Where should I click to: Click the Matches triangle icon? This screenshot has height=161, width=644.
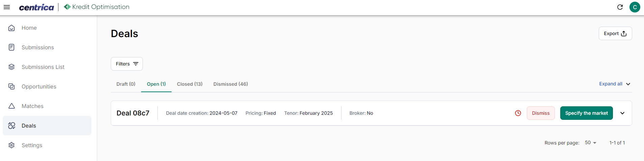[x=11, y=106]
